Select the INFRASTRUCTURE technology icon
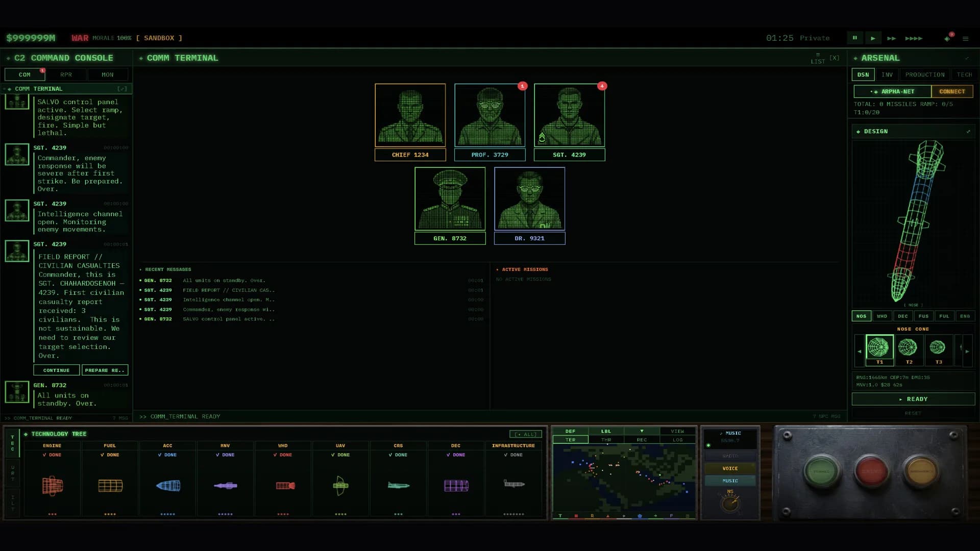Viewport: 980px width, 551px height. (513, 484)
